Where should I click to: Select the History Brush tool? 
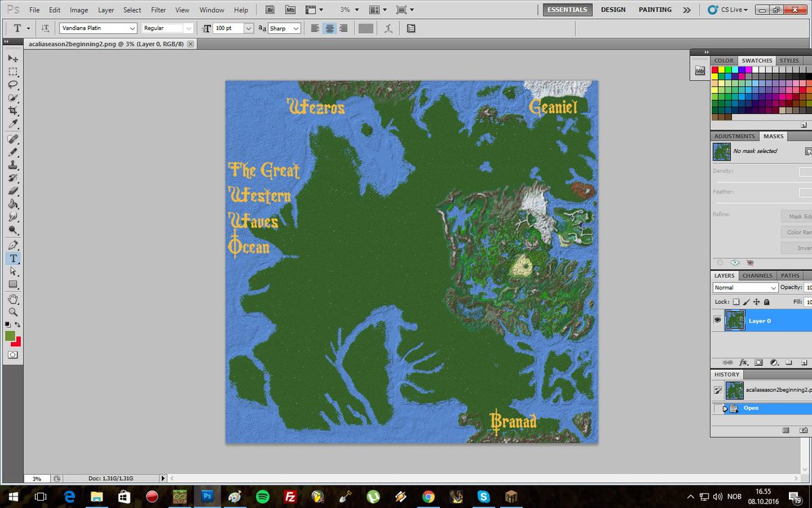tap(13, 177)
